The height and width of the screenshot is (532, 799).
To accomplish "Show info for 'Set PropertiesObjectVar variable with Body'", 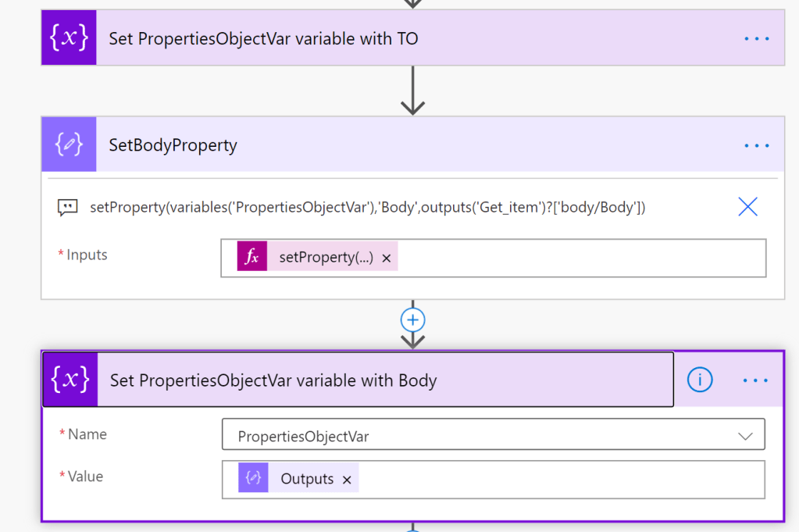I will click(700, 380).
